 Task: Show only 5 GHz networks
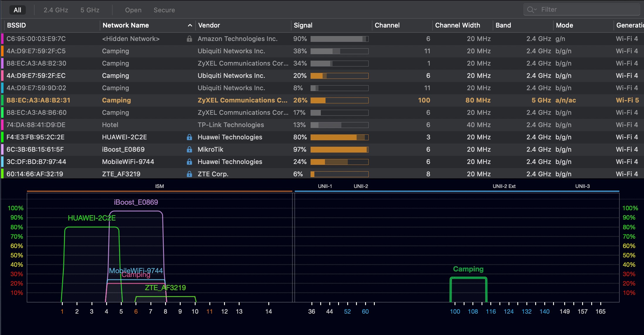(90, 10)
